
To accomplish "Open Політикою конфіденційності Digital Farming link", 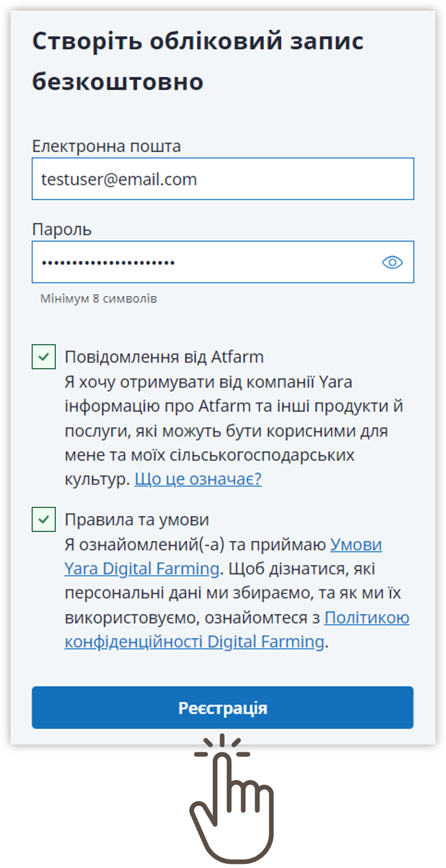I will tap(237, 630).
